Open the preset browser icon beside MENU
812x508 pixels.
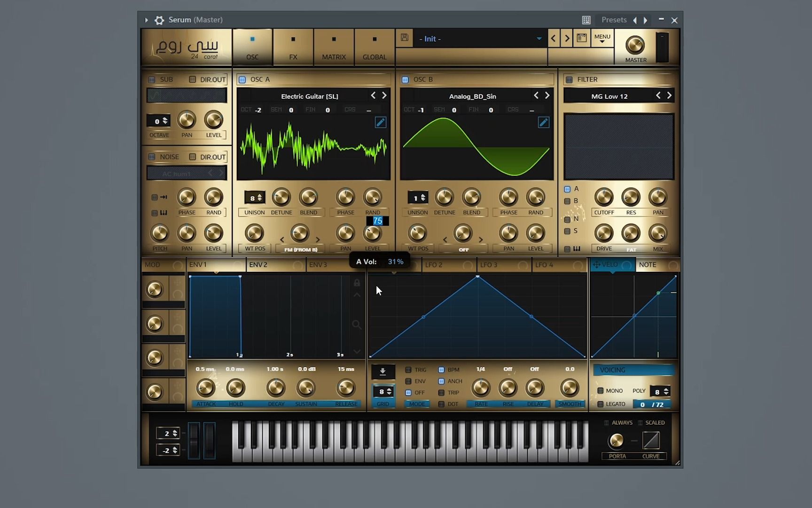click(x=581, y=38)
